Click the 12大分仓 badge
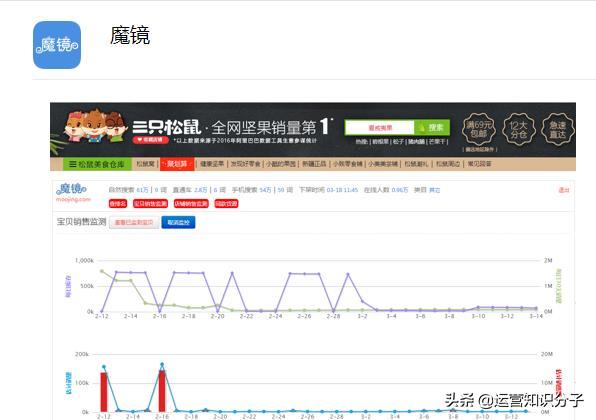This screenshot has height=420, width=596. coord(518,129)
